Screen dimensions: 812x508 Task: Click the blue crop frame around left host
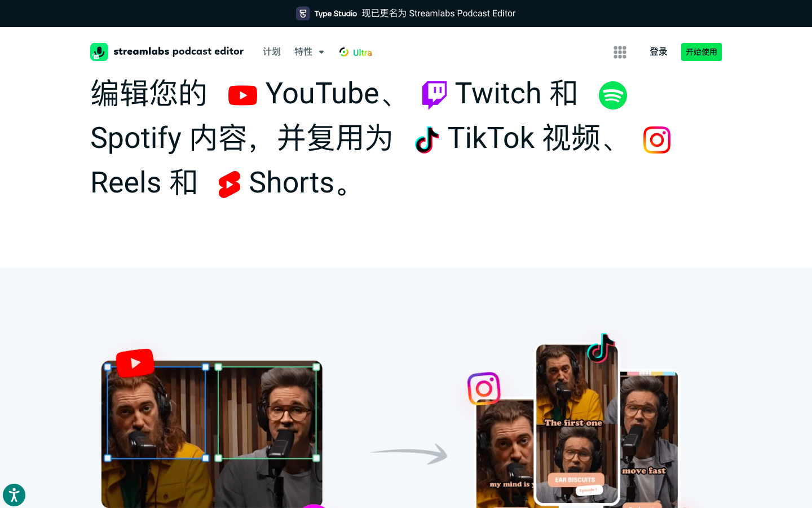point(157,413)
